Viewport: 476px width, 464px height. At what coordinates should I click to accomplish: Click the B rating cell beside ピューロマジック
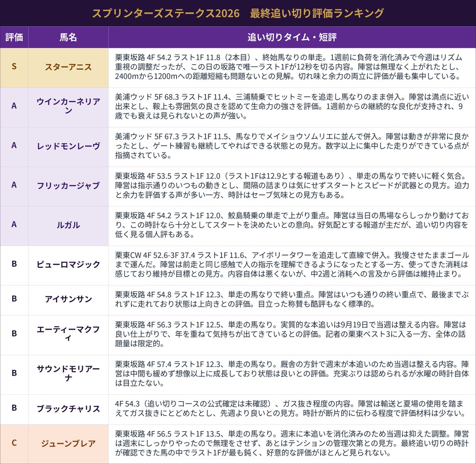14,265
